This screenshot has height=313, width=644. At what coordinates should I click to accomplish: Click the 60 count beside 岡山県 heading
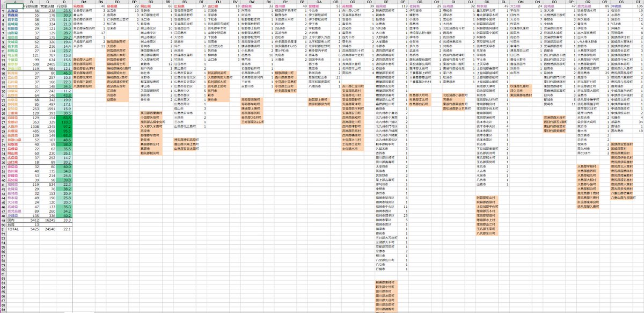(x=168, y=6)
